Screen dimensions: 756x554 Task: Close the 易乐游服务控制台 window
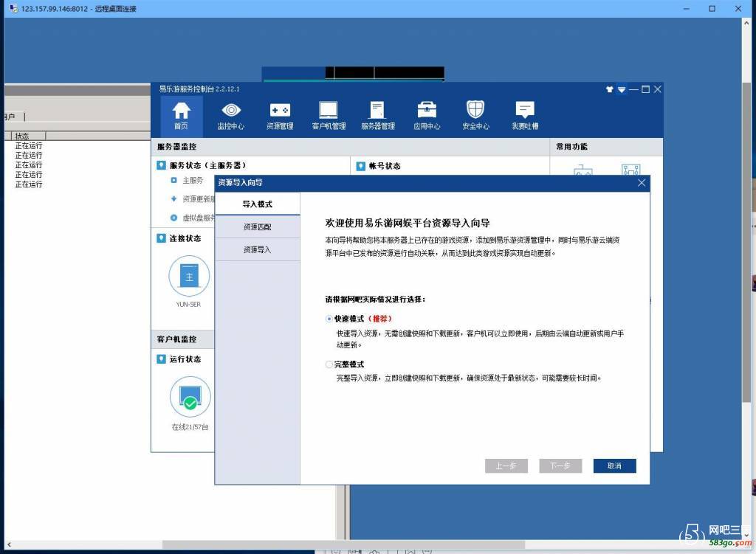tap(657, 89)
